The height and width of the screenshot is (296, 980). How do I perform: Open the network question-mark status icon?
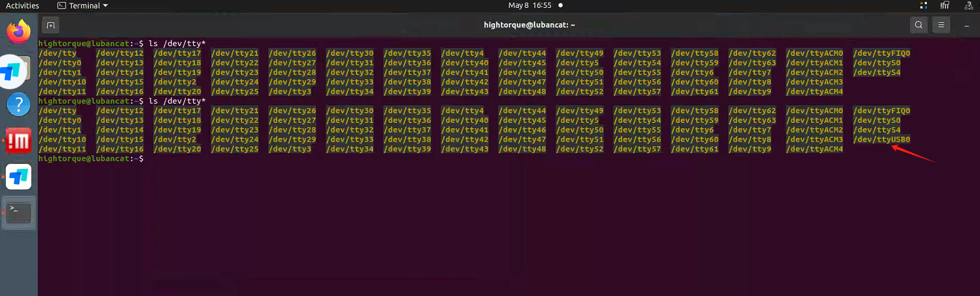coord(969,5)
